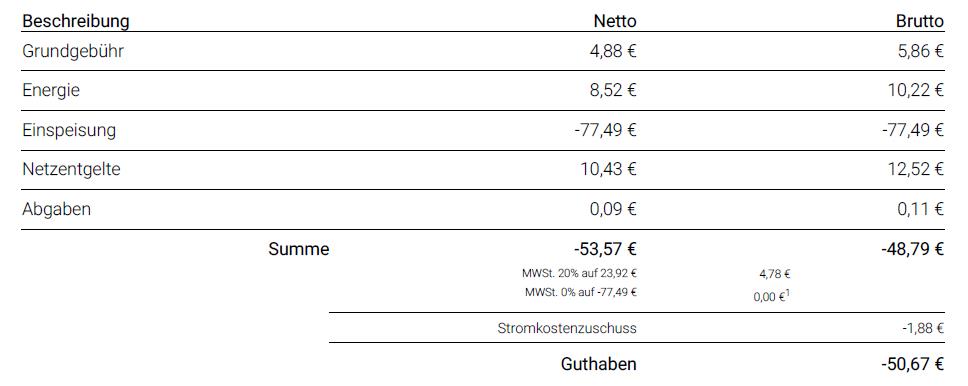968x386 pixels.
Task: Click the Netto column header
Action: tap(615, 22)
